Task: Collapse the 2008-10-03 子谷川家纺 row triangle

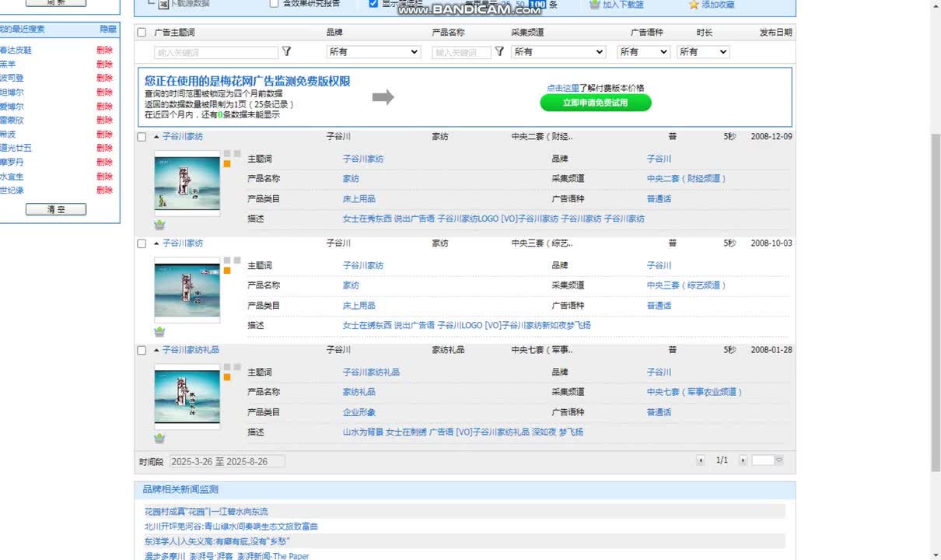Action: 156,243
